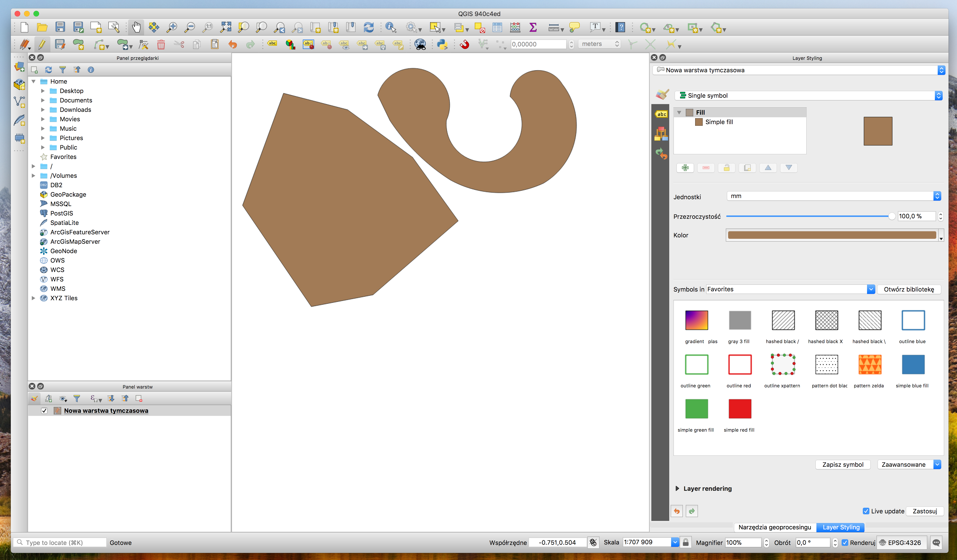Screen dimensions: 957x560
Task: Click the Kolor fill color swatch
Action: click(x=832, y=235)
